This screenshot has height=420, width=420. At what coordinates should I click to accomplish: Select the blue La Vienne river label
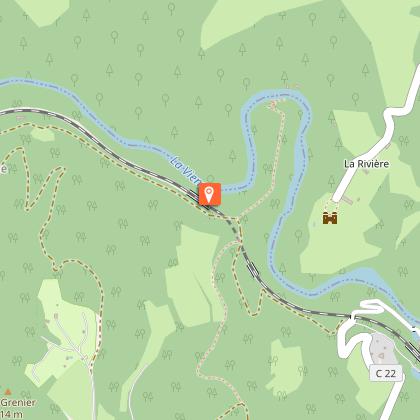[x=184, y=171]
